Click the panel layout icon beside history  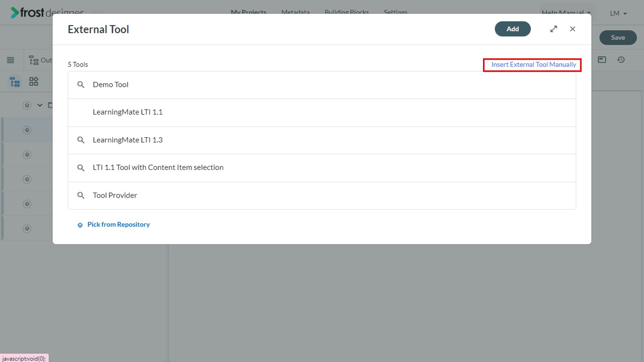602,60
